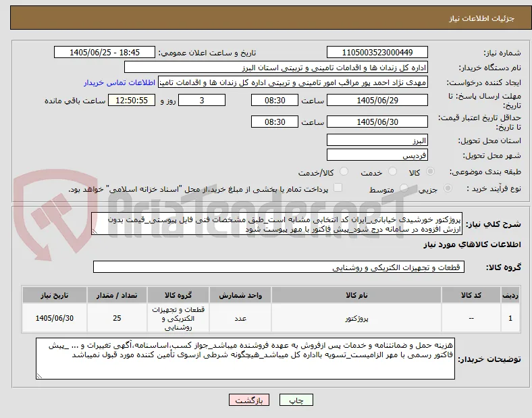This screenshot has width=532, height=418.
Task: Click the جزئیات اطلاعات نیاز page title
Action: (x=482, y=18)
